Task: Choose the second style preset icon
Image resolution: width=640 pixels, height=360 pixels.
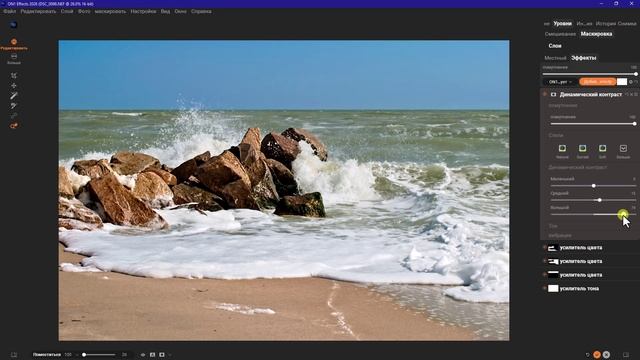Action: (582, 148)
